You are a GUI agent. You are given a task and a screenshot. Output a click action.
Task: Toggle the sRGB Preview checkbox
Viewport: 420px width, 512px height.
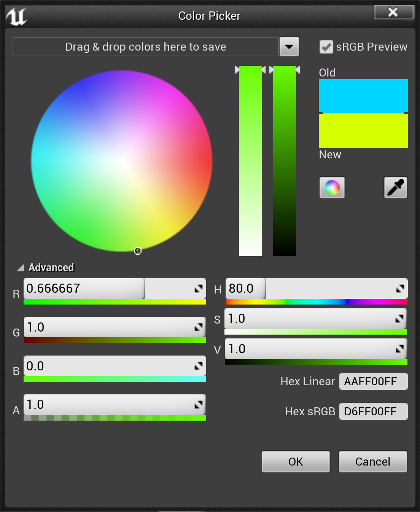click(326, 47)
